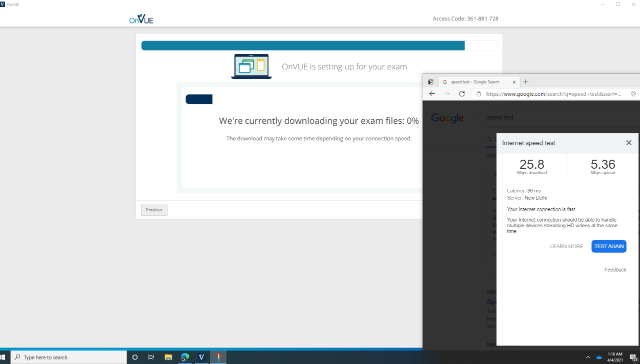Click the Internet speed test title
This screenshot has width=640, height=364.
[x=528, y=143]
